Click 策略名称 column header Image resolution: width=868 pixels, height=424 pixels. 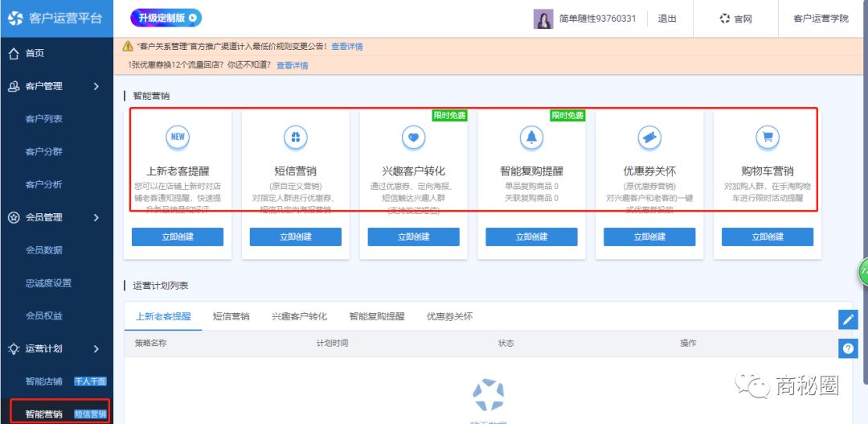click(150, 343)
